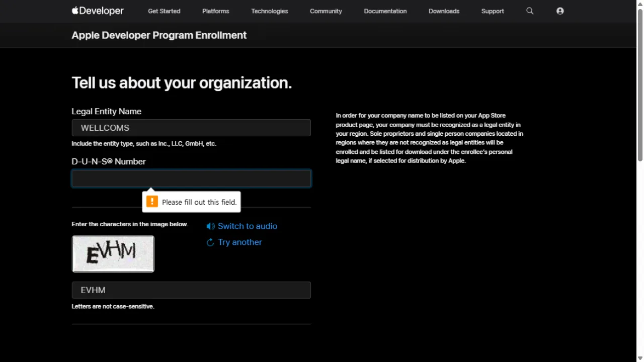Click the text Enter the characters in the image below
Image resolution: width=644 pixels, height=362 pixels.
130,224
